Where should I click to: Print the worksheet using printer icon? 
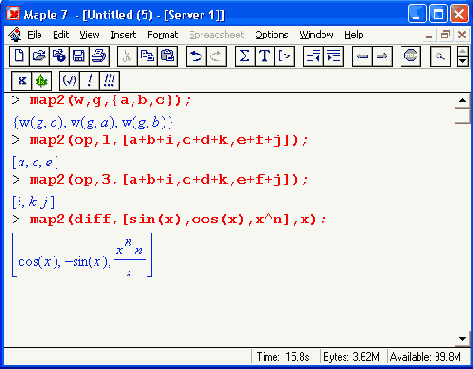point(99,56)
